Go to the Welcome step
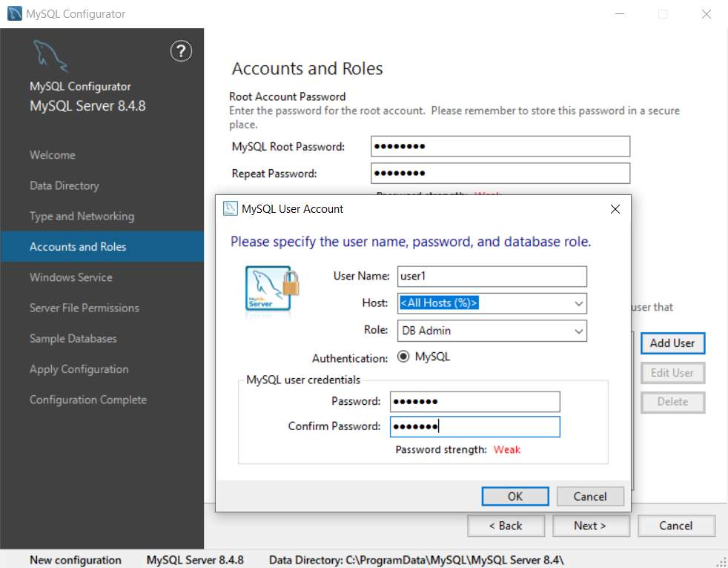Image resolution: width=728 pixels, height=568 pixels. click(53, 155)
